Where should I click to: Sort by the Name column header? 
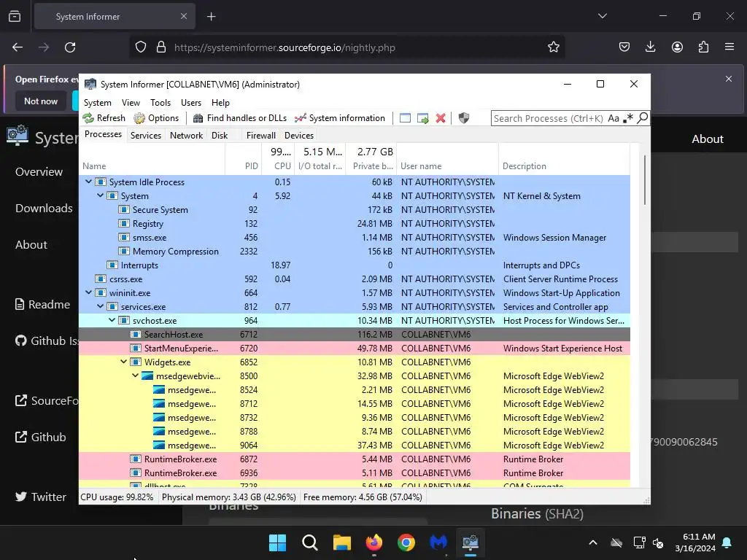[x=152, y=158]
